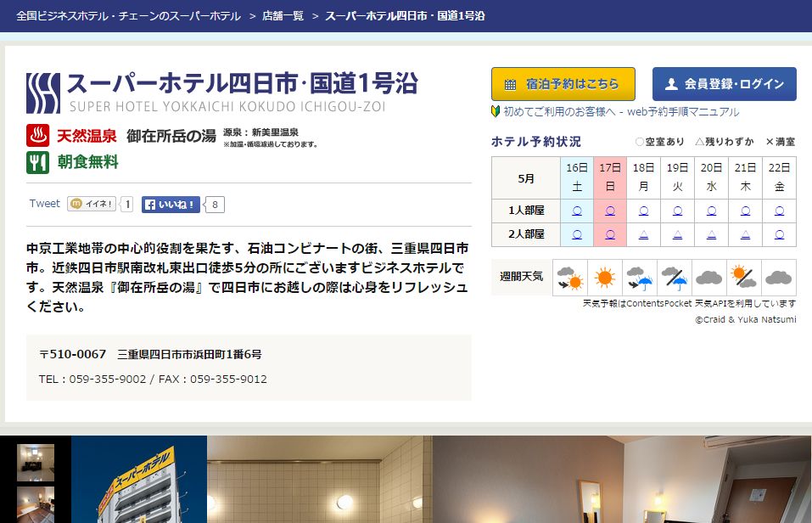Click the ContentsPocket weather API notice
Screen dimensions: 812x523
689,304
